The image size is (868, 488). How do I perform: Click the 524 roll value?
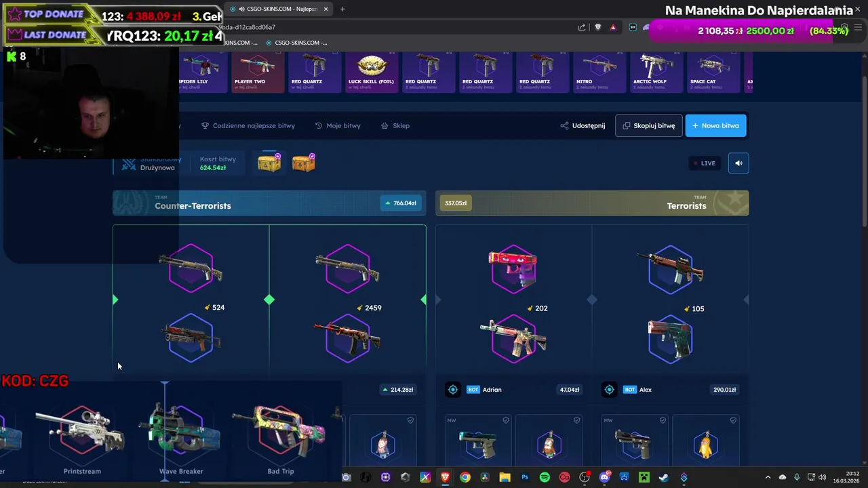(214, 308)
